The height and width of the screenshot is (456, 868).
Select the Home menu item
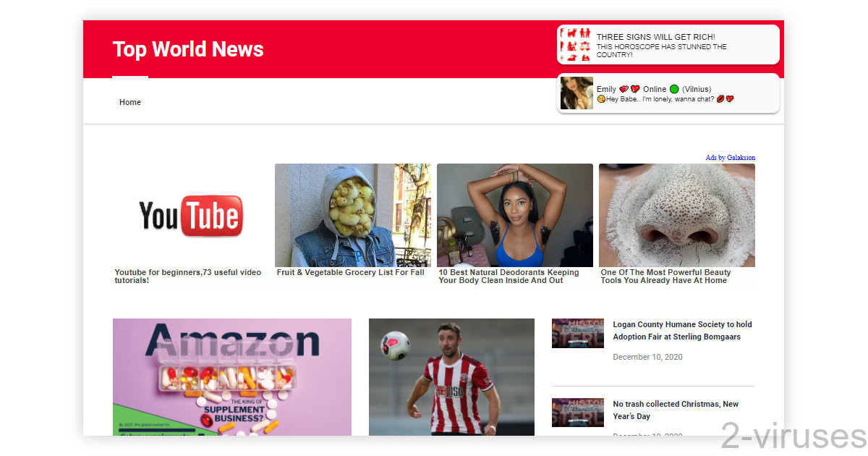(130, 102)
